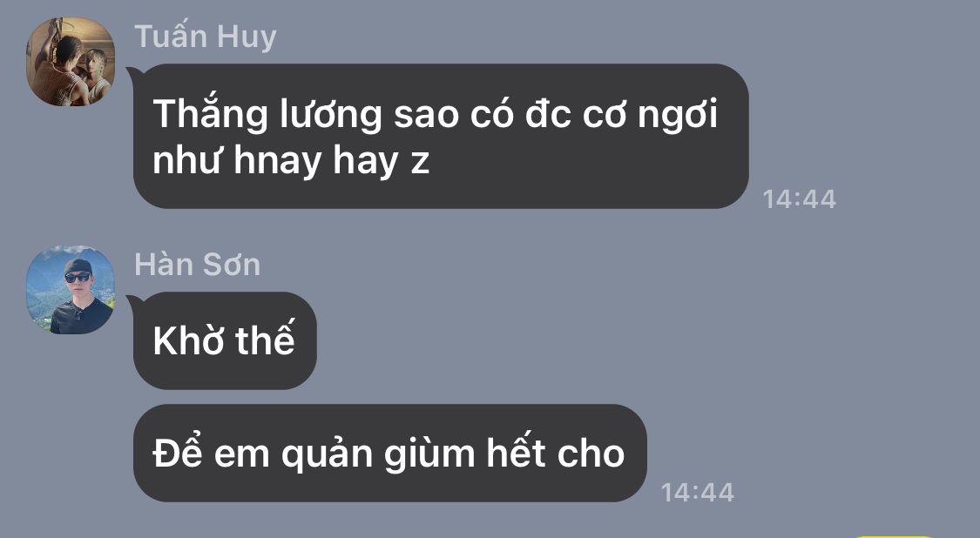Open Tuấn Huy's profile picture
Image resolution: width=980 pixels, height=538 pixels.
[x=71, y=62]
